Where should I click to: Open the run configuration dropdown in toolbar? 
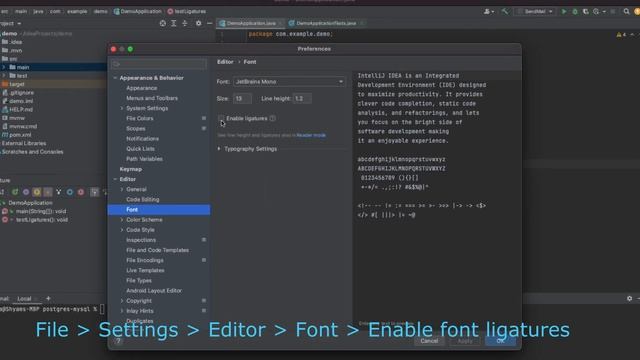(x=535, y=11)
